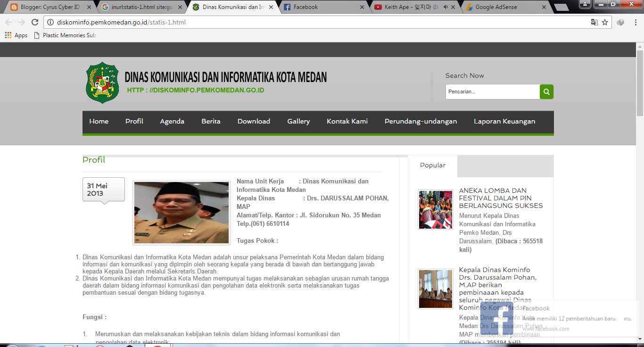This screenshot has width=644, height=347.
Task: Open the new tab button
Action: [561, 8]
